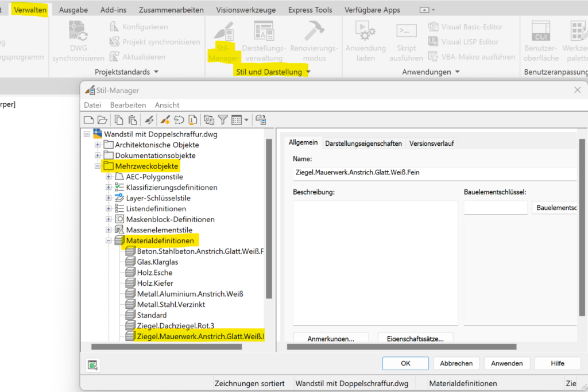Click the copy icon in Stil-Manager toolbar

coord(119,120)
